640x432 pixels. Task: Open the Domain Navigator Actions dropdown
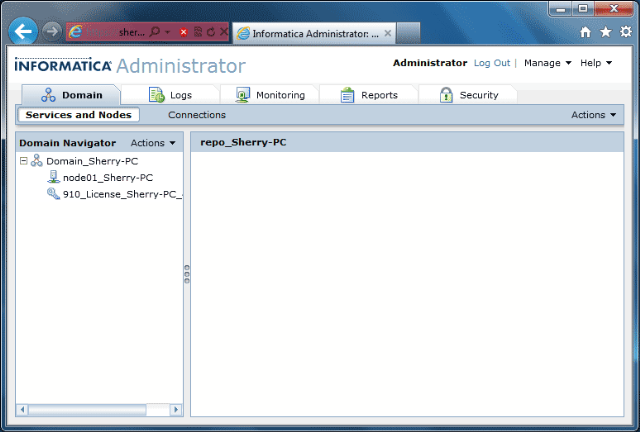pos(153,143)
